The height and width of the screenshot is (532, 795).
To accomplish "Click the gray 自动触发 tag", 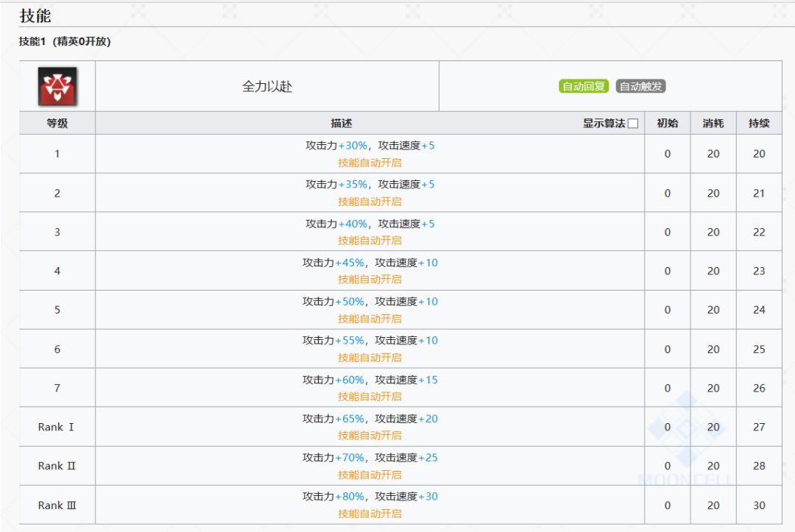I will tap(640, 86).
